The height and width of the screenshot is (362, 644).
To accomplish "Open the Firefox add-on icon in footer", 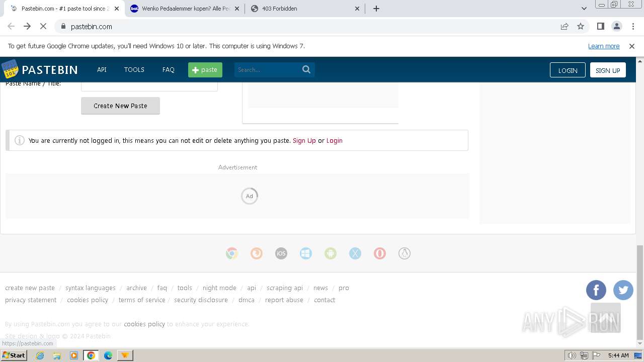I will click(257, 253).
